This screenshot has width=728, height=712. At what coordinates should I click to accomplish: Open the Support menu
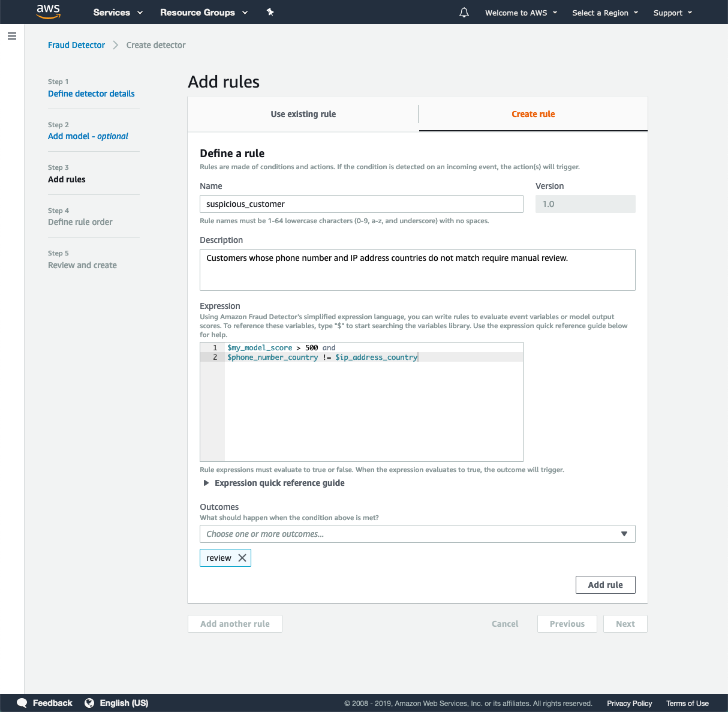pyautogui.click(x=673, y=13)
